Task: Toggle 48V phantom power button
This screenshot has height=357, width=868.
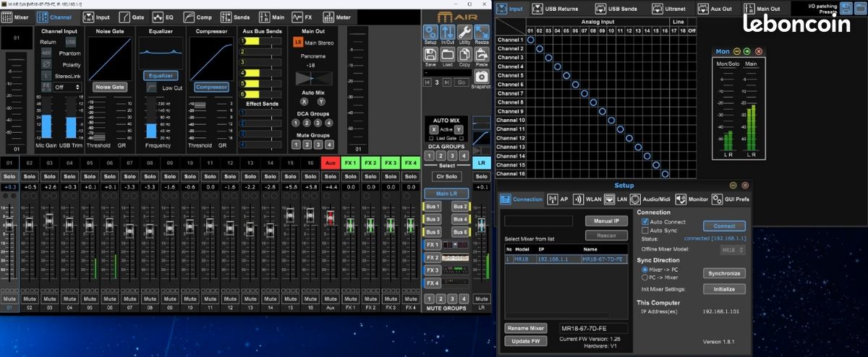Action: click(46, 53)
